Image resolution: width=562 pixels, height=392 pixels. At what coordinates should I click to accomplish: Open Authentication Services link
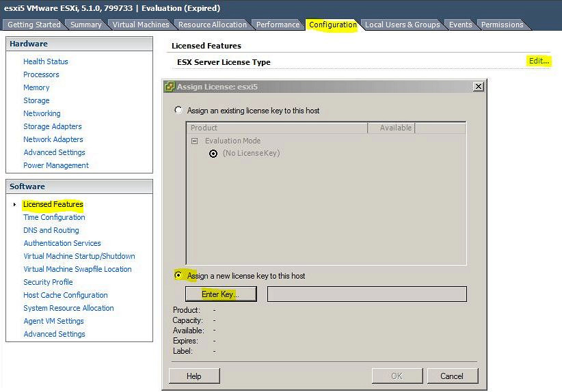(x=62, y=243)
